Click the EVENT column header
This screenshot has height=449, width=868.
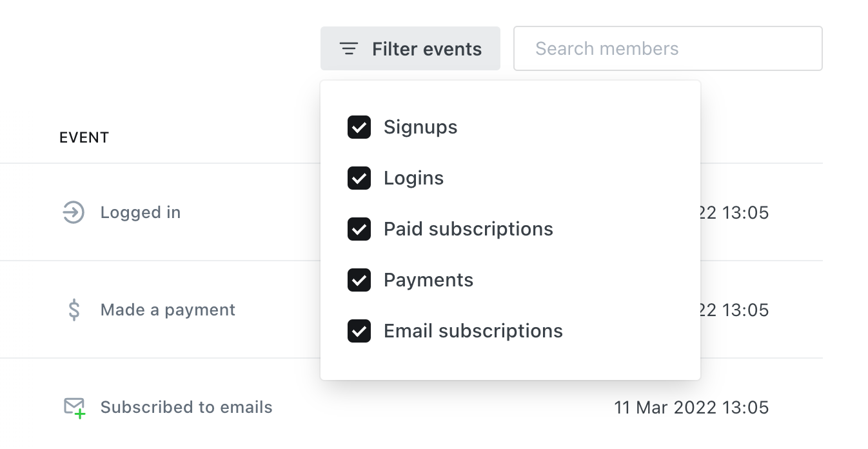84,137
